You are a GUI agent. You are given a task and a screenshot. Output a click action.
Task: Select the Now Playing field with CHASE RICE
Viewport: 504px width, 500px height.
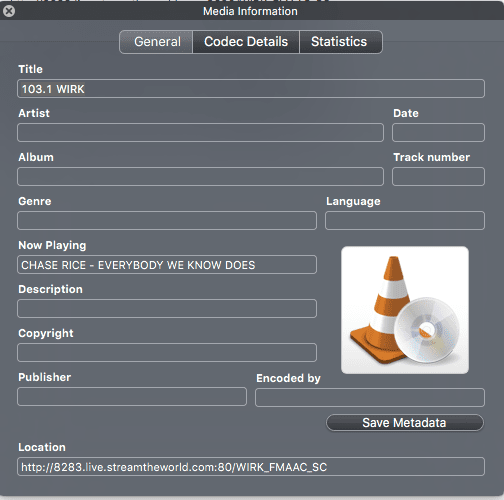pos(167,265)
